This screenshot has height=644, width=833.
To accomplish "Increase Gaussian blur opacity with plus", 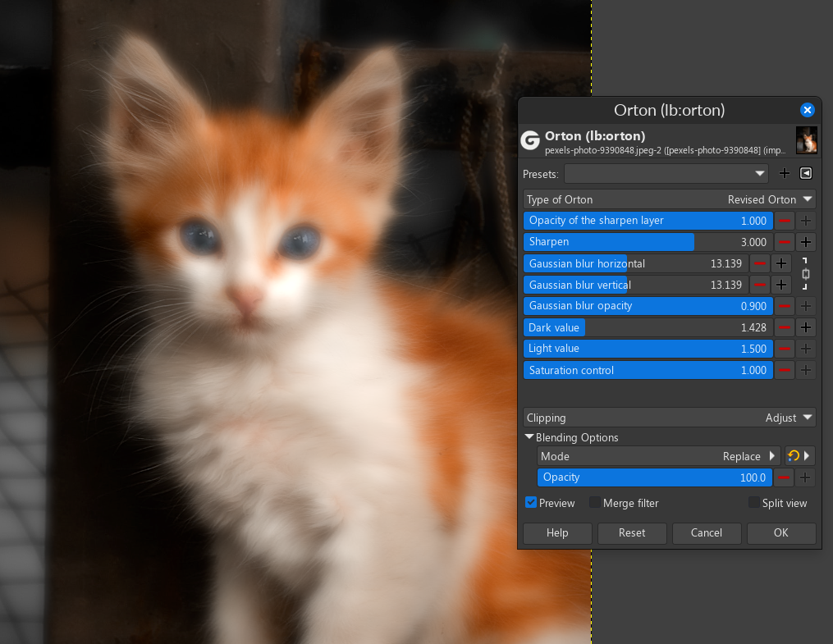I will click(x=806, y=306).
